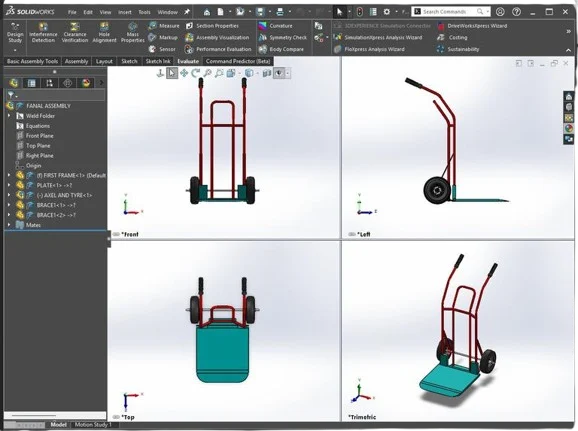This screenshot has width=578, height=431.
Task: Expand the PLATE<1> component
Action: (x=9, y=185)
